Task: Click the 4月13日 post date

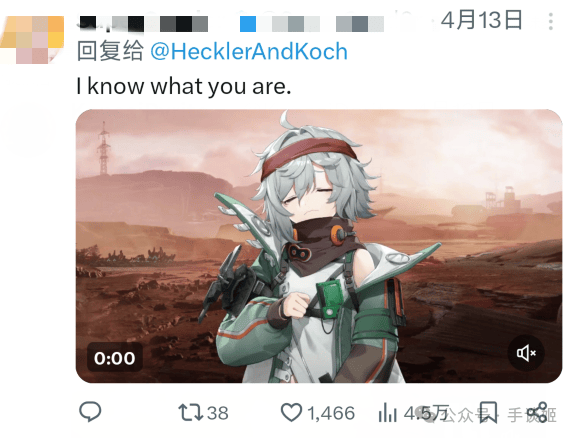Action: 481,20
